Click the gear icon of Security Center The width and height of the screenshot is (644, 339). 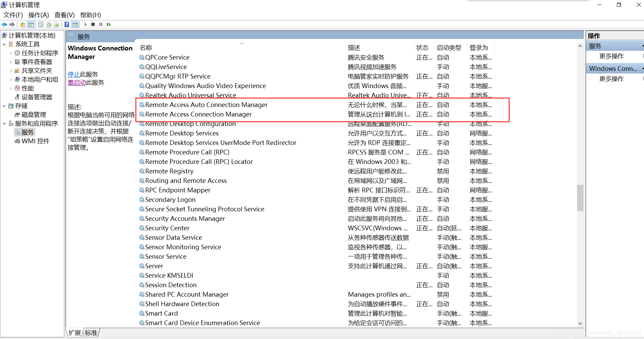pyautogui.click(x=142, y=228)
